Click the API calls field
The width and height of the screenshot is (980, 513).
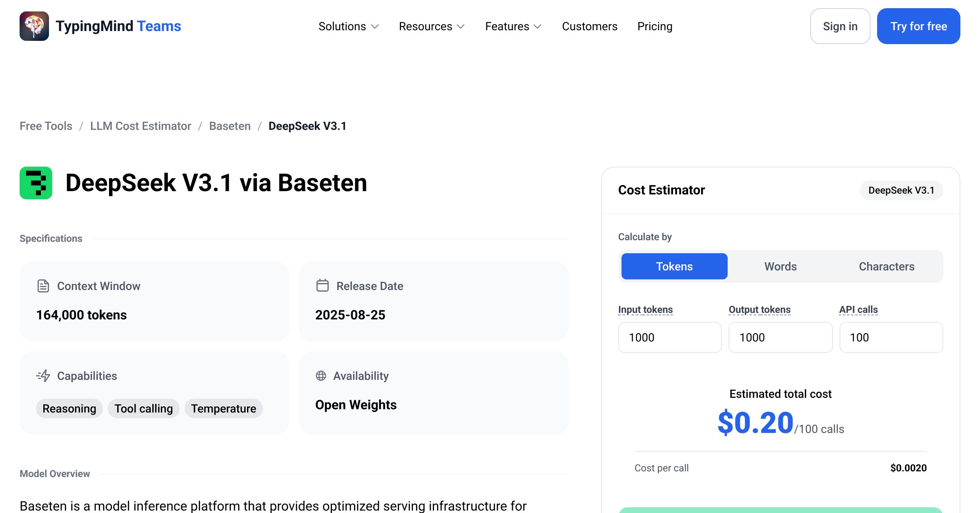click(891, 337)
